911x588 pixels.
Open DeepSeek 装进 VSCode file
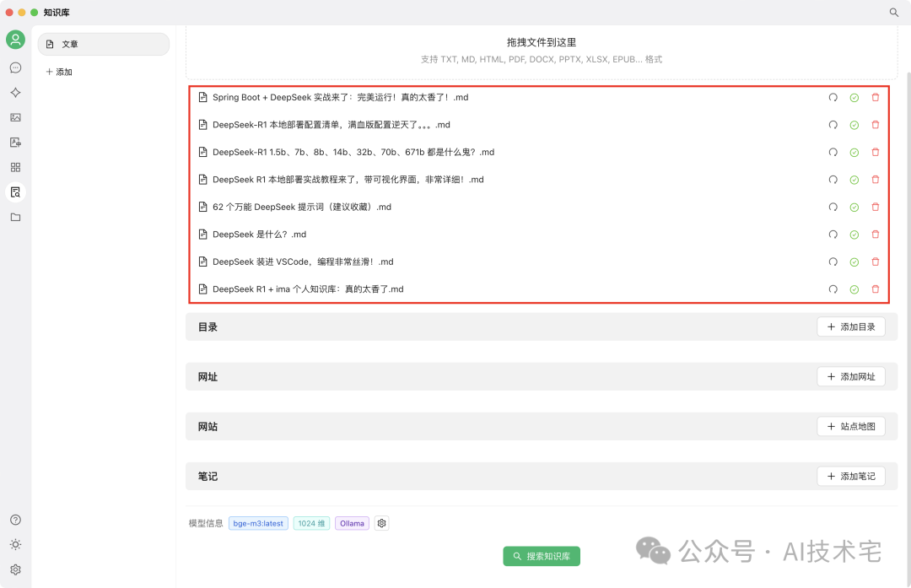pyautogui.click(x=303, y=262)
